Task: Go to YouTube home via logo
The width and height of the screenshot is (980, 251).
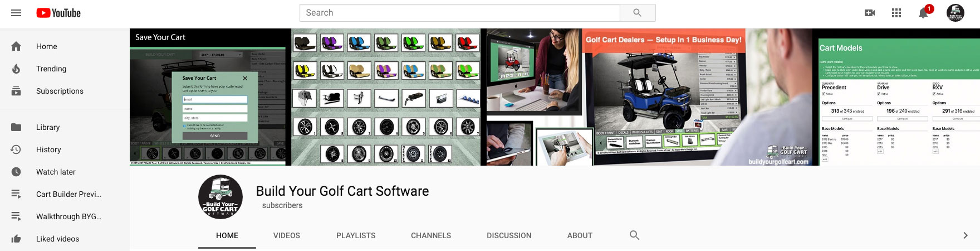Action: [58, 13]
